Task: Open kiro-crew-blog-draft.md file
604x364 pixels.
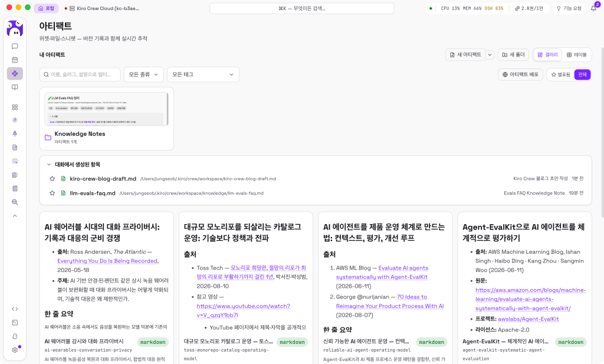Action: [x=103, y=179]
